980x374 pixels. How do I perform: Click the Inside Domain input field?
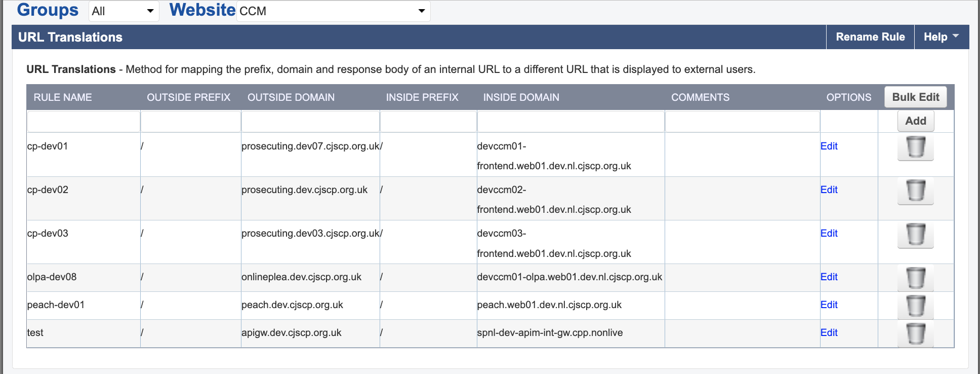tap(570, 122)
